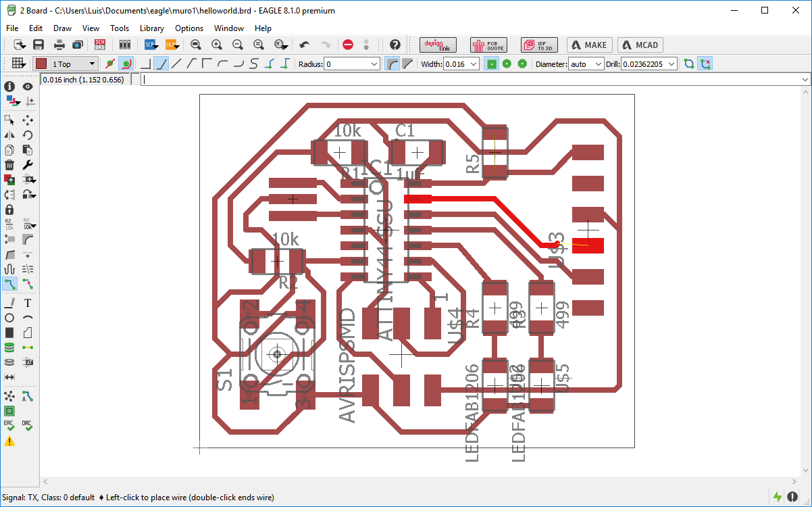Select the Change wrench tool icon
Screen dimensions: 812x507
pyautogui.click(x=28, y=165)
